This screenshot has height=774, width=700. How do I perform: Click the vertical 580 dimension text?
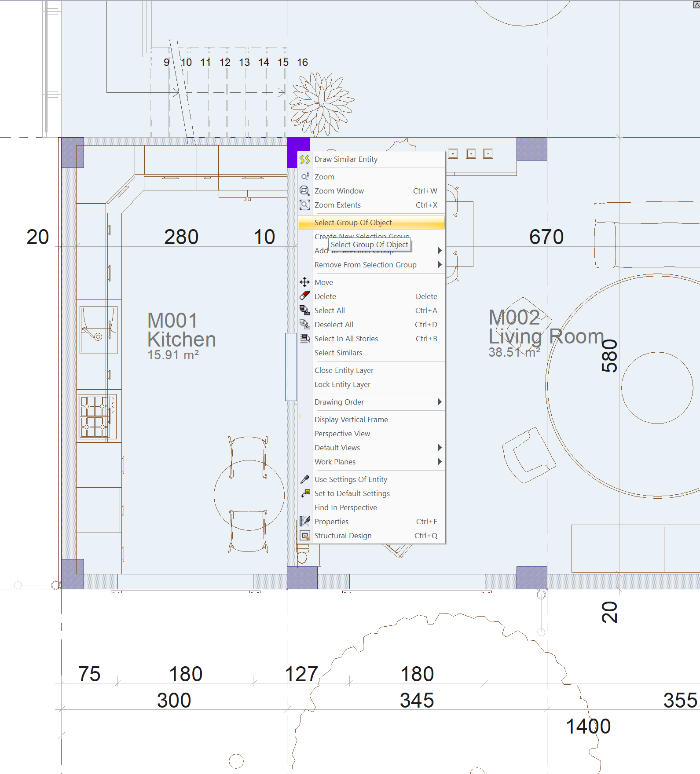[x=609, y=356]
